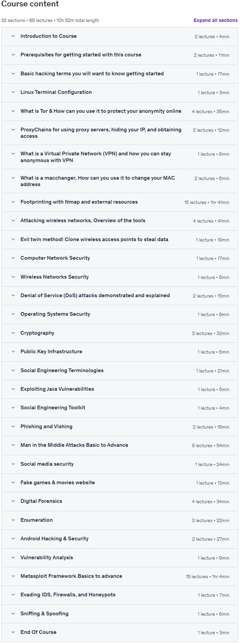Click Wireless Networks Security section header

(x=120, y=277)
